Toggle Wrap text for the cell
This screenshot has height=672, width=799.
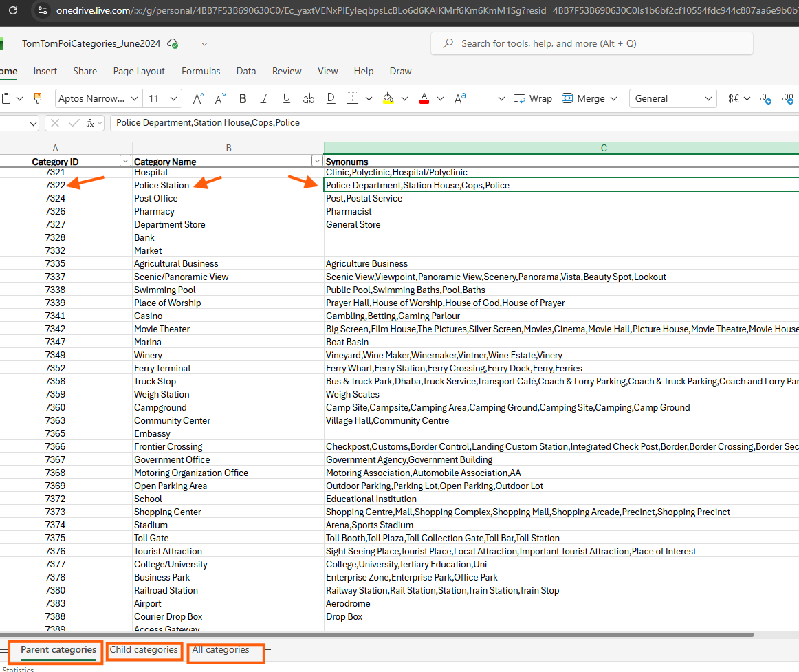tap(533, 98)
